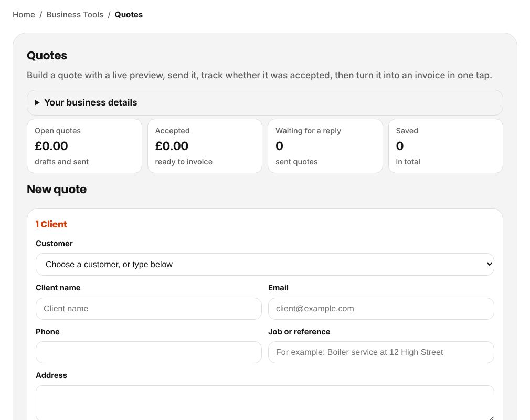This screenshot has height=420, width=530.
Task: Click the Accepted £0.00 card
Action: coord(205,146)
